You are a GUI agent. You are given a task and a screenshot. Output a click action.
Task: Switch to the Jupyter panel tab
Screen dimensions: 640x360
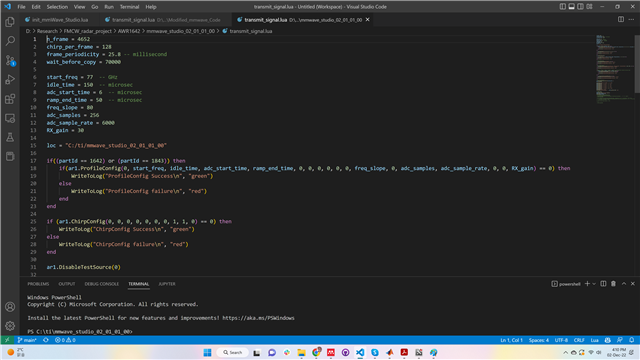tap(167, 284)
